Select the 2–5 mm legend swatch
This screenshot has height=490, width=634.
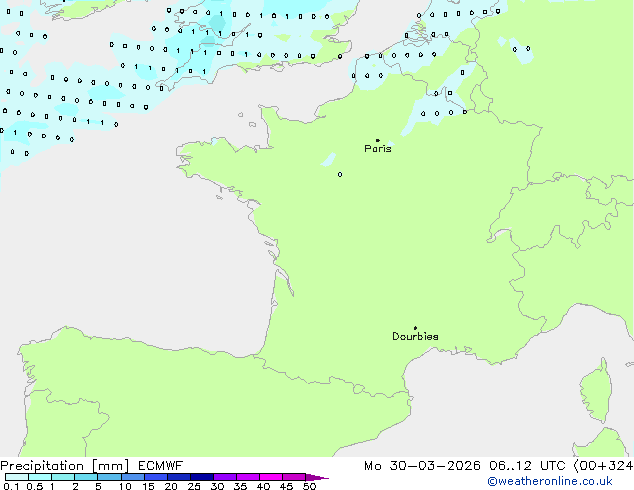click(x=86, y=477)
